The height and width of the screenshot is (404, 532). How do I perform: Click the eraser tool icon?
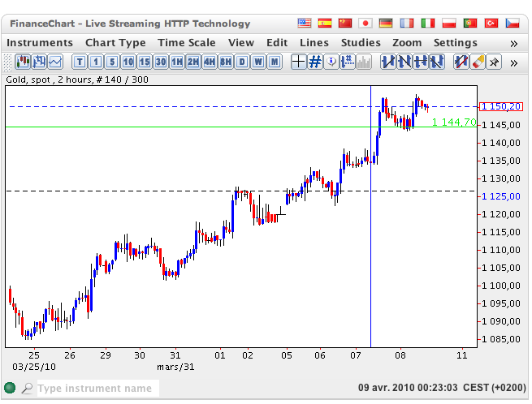point(478,61)
